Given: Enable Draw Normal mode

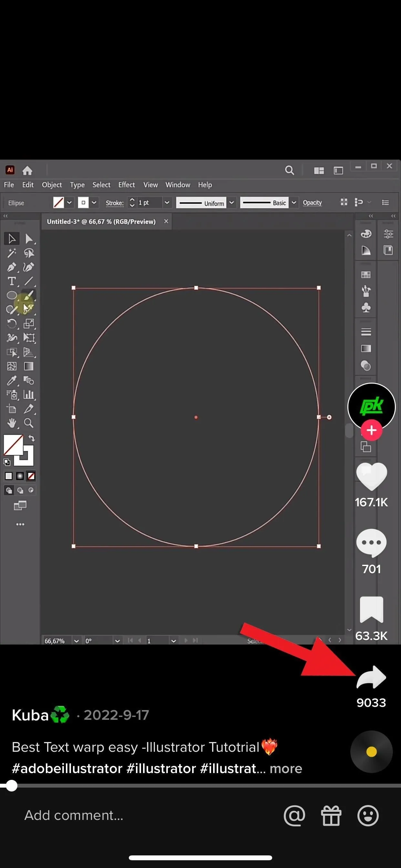Looking at the screenshot, I should pyautogui.click(x=9, y=490).
